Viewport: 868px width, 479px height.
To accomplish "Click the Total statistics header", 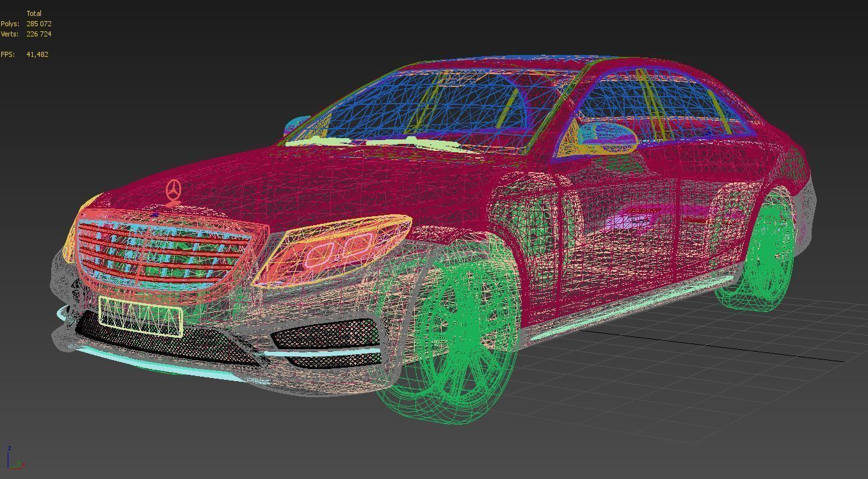I will click(34, 13).
